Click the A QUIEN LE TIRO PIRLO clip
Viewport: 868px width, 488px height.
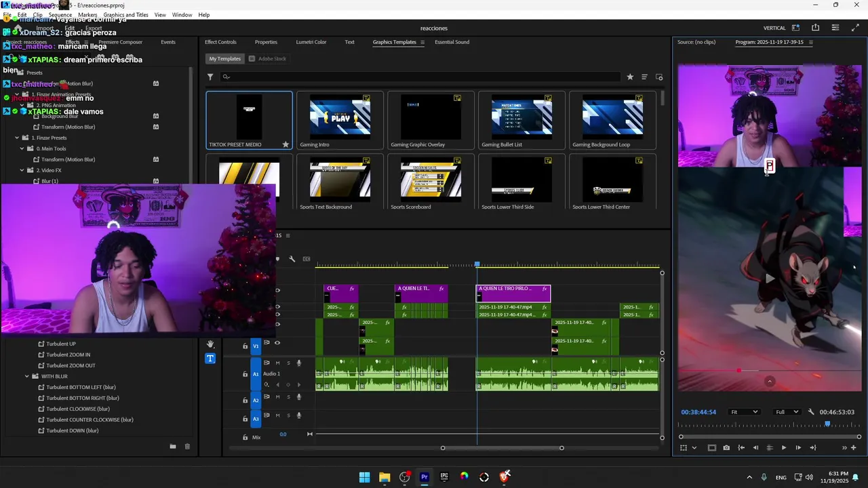[x=513, y=293]
